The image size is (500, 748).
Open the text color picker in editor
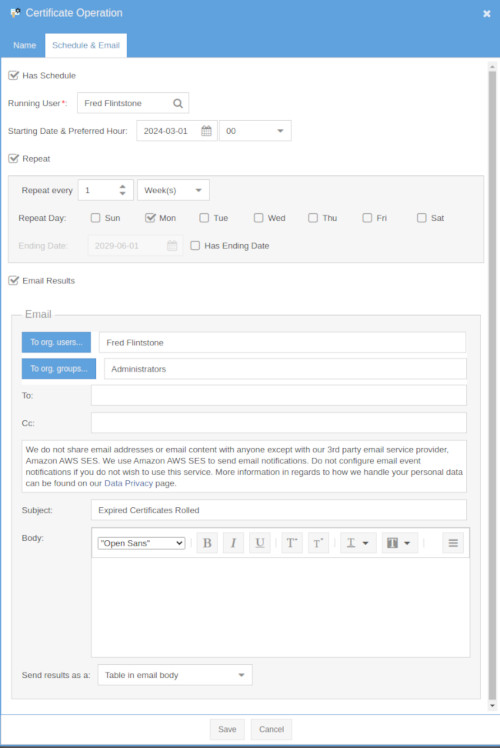point(358,543)
